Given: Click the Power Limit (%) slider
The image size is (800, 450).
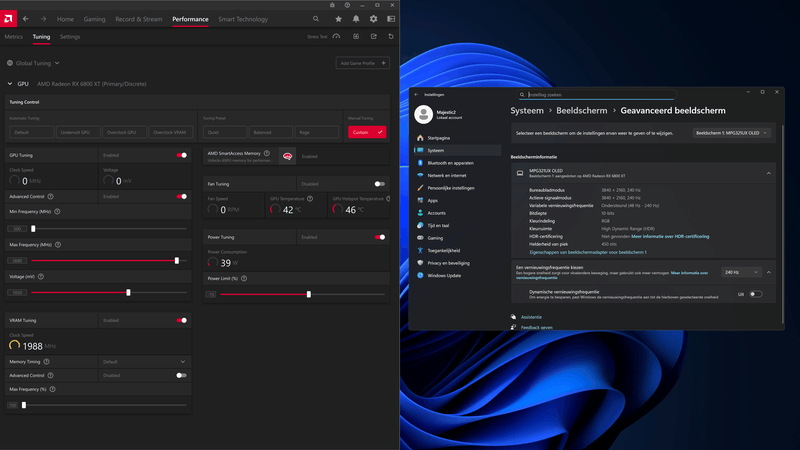Looking at the screenshot, I should (308, 294).
